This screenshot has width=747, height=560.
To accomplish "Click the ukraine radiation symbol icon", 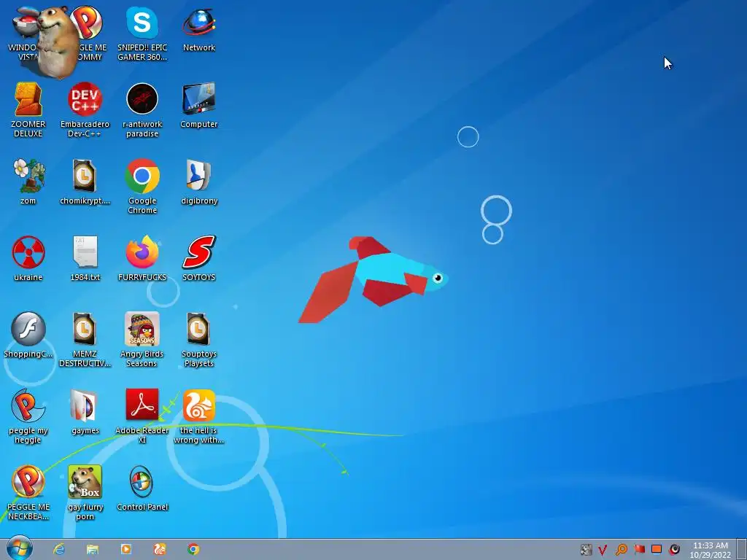I will [28, 258].
